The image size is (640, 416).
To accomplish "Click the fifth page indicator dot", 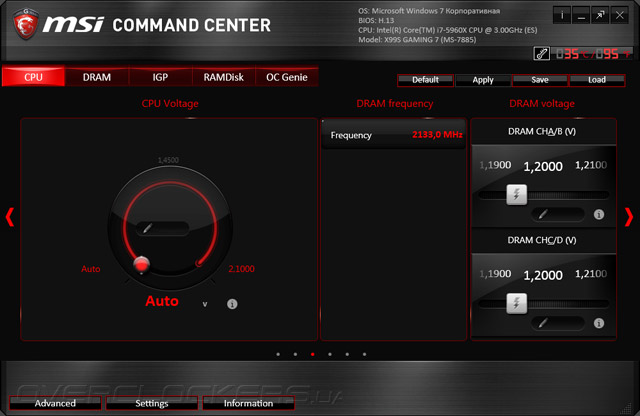I will click(x=347, y=354).
